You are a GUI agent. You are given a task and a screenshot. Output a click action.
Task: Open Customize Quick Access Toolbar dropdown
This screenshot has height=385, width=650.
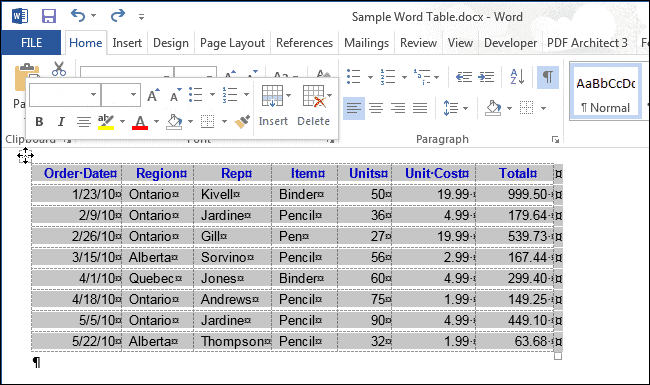pos(141,17)
